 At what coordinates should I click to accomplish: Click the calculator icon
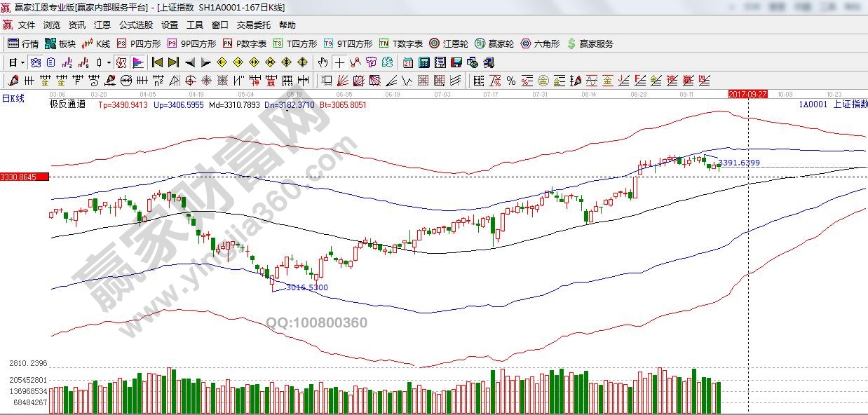tap(423, 62)
